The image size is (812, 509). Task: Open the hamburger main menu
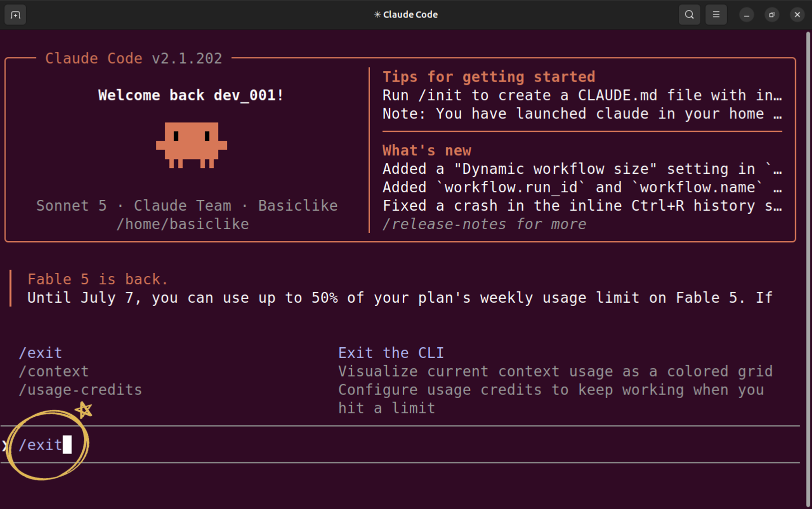point(716,15)
